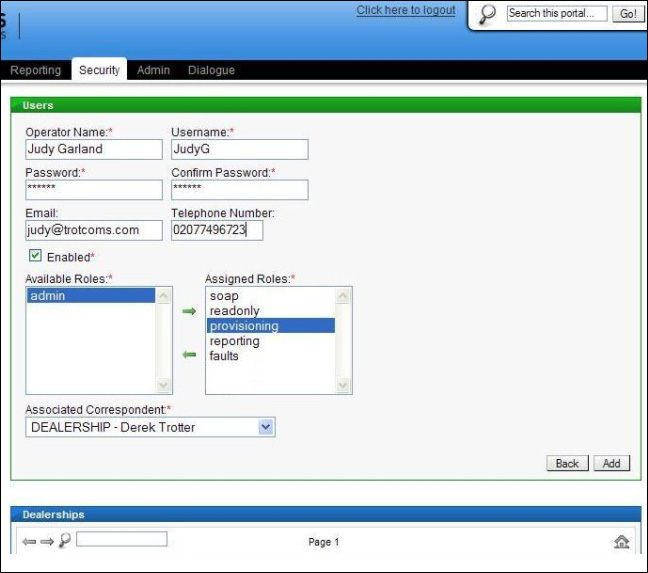Open the Admin tab
This screenshot has width=648, height=573.
click(x=153, y=70)
